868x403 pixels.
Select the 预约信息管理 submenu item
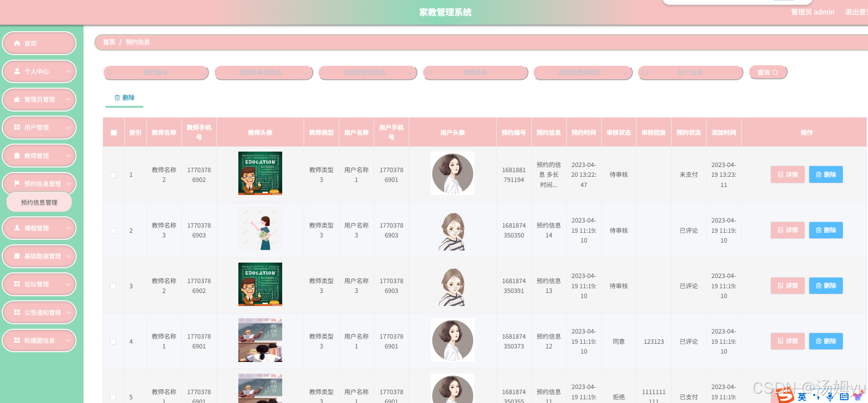[x=39, y=202]
